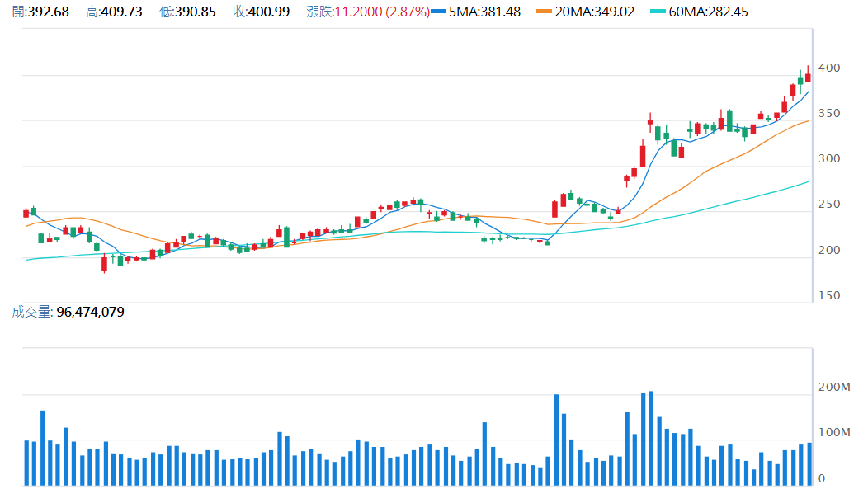Click the 150 price axis label
This screenshot has height=494, width=868.
[828, 295]
